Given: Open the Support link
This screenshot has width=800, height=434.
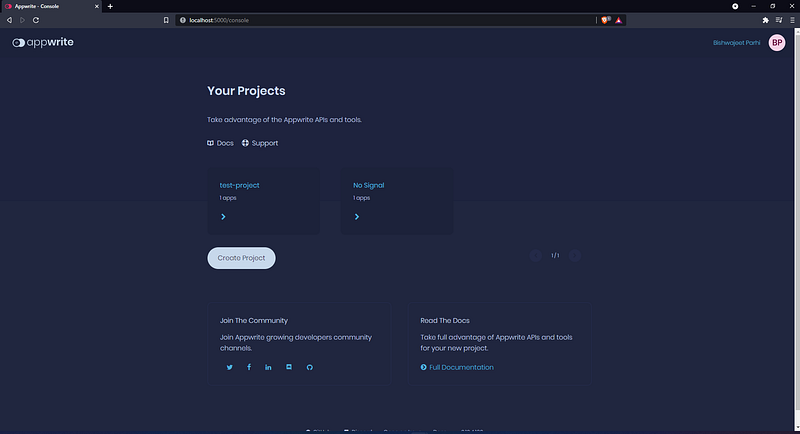Looking at the screenshot, I should [x=260, y=143].
